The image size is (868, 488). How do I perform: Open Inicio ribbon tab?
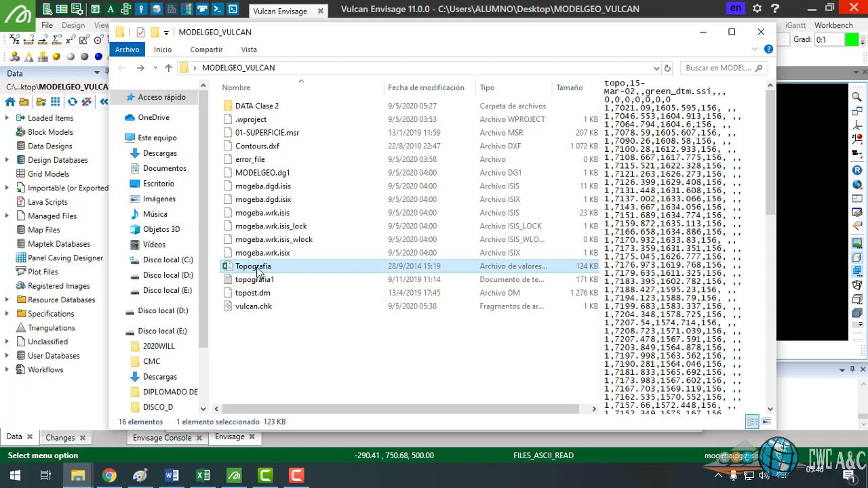pyautogui.click(x=163, y=49)
